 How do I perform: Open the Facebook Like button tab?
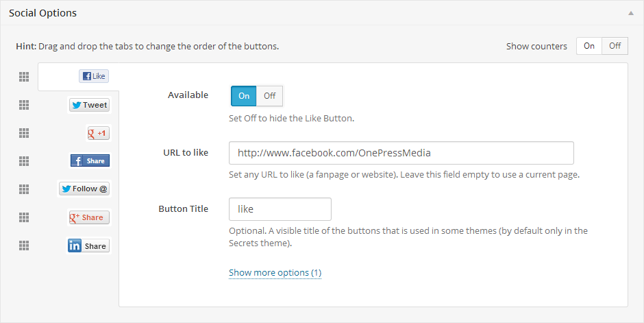[x=94, y=76]
